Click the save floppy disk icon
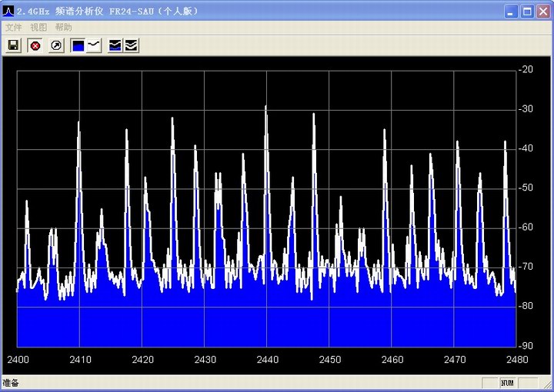Screen dimensions: 554x392 (13, 46)
